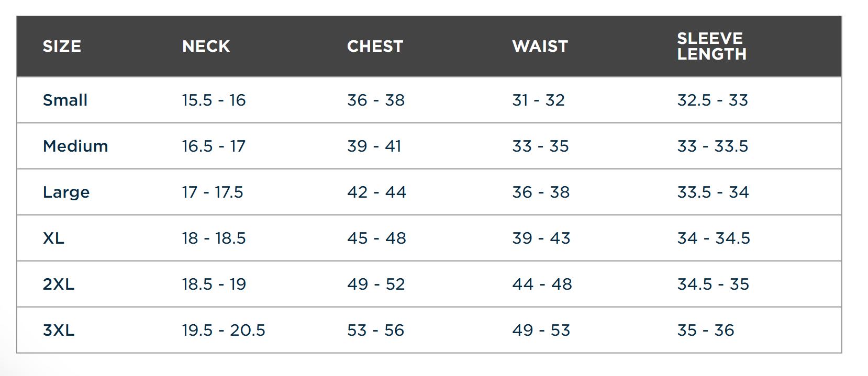
Task: Click the CHEST column header
Action: [x=375, y=47]
